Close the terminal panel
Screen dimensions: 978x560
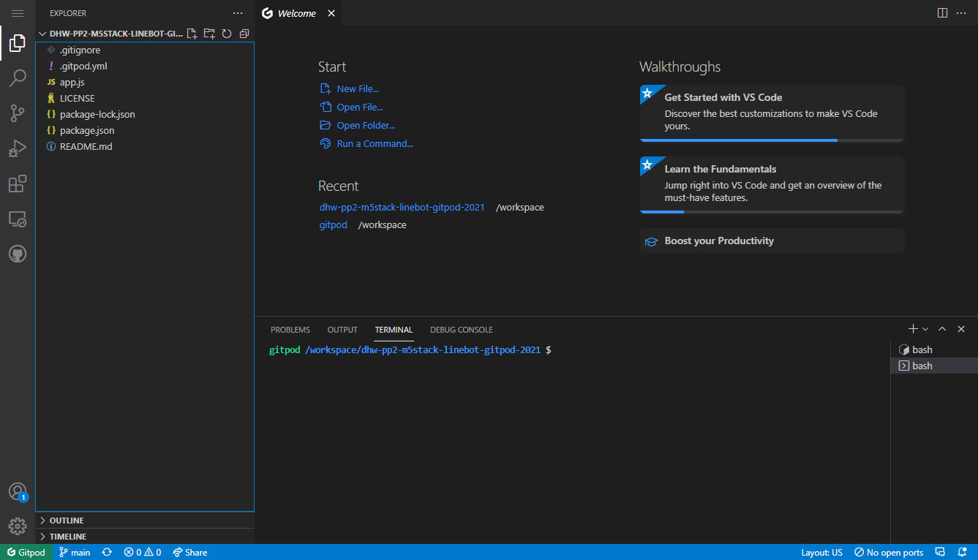(x=961, y=329)
